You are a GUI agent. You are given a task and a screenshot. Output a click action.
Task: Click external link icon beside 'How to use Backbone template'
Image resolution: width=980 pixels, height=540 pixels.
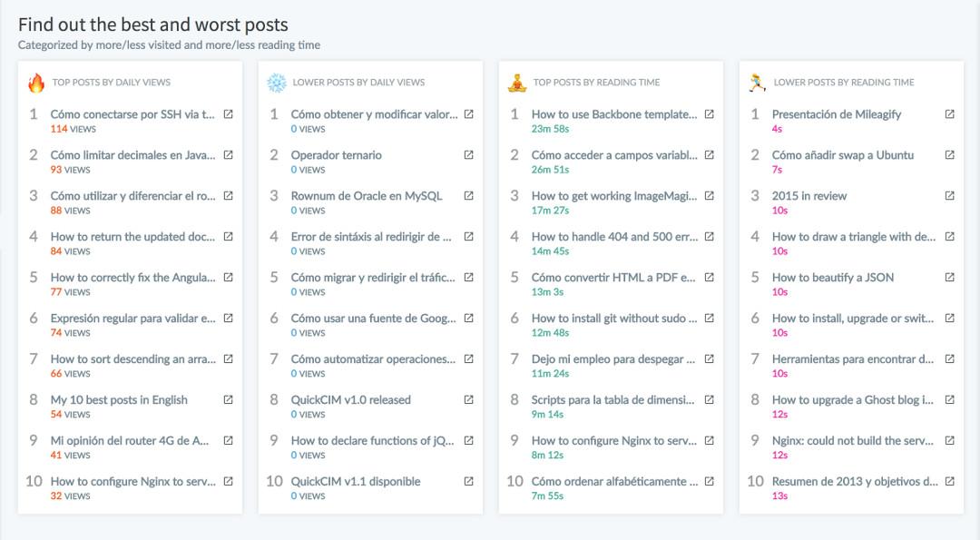710,114
